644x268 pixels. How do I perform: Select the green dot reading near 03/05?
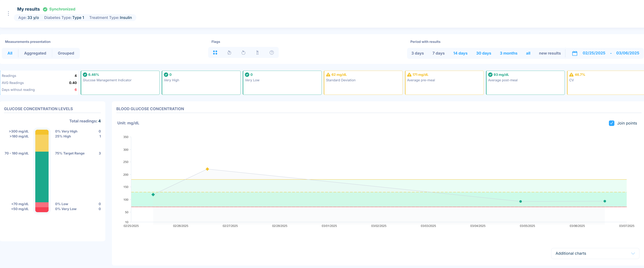coord(520,201)
